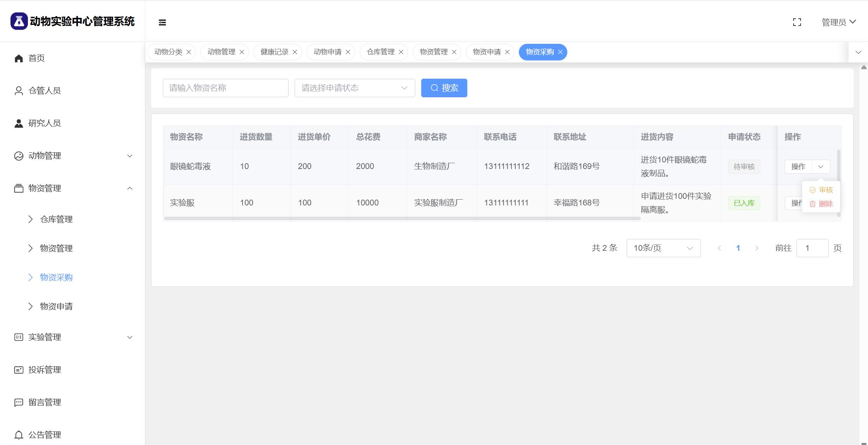Collapse the 物资管理 sidebar group
This screenshot has width=868, height=445.
(x=73, y=188)
